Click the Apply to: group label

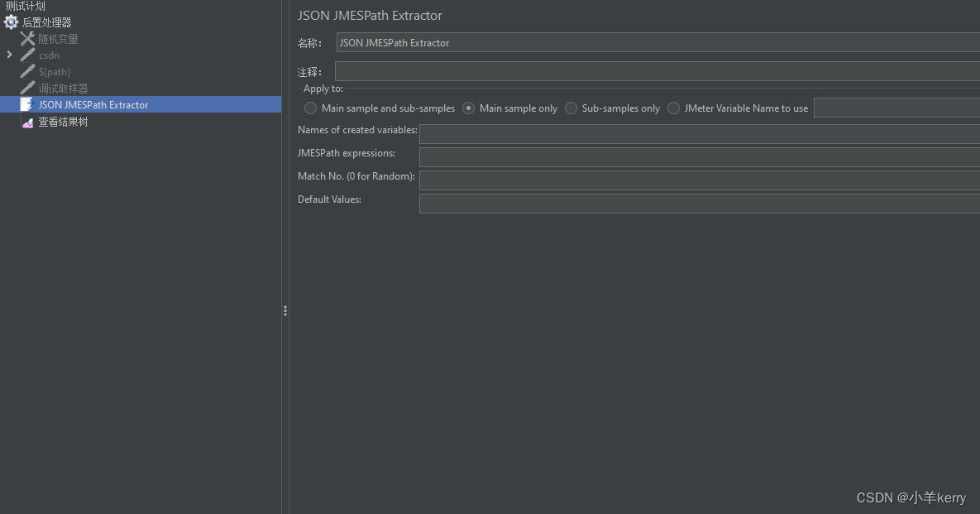323,89
